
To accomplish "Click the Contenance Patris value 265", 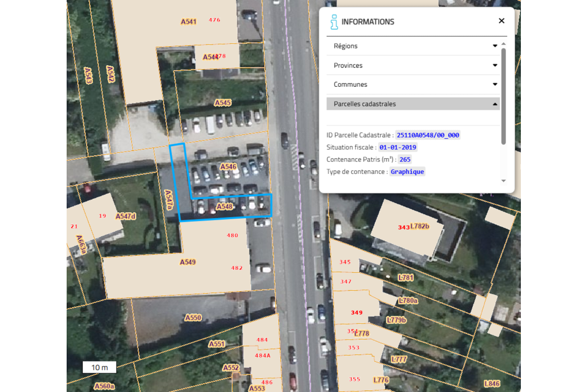I will (x=404, y=159).
